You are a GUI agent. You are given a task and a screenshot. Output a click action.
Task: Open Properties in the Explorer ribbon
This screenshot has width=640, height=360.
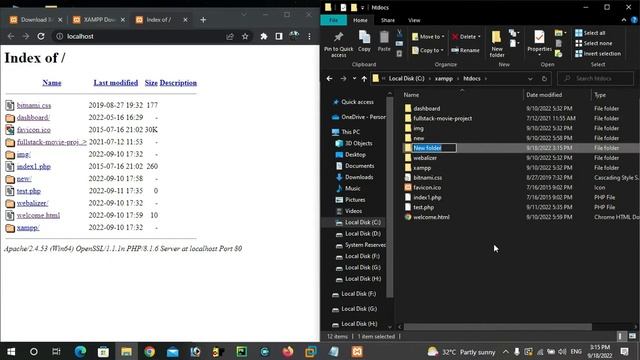point(539,42)
